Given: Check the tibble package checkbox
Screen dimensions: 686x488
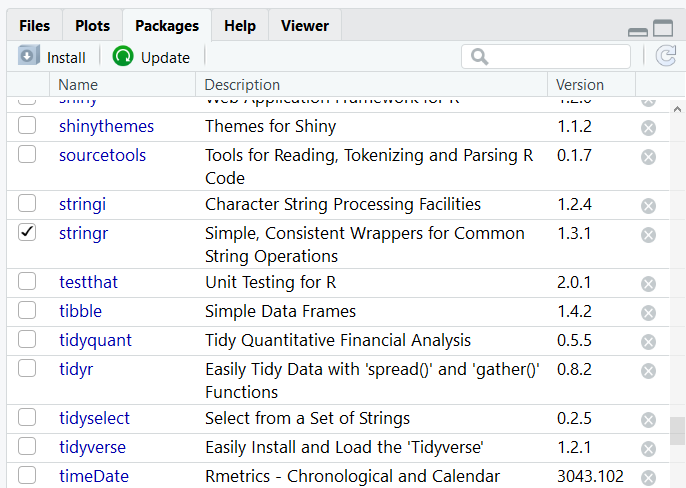Looking at the screenshot, I should (27, 311).
